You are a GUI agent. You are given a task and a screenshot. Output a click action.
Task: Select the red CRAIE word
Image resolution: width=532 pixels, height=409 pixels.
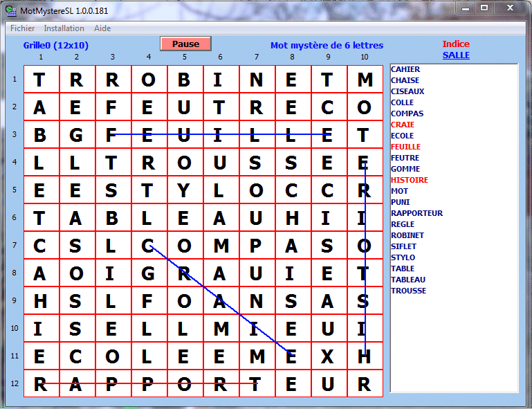(x=403, y=125)
